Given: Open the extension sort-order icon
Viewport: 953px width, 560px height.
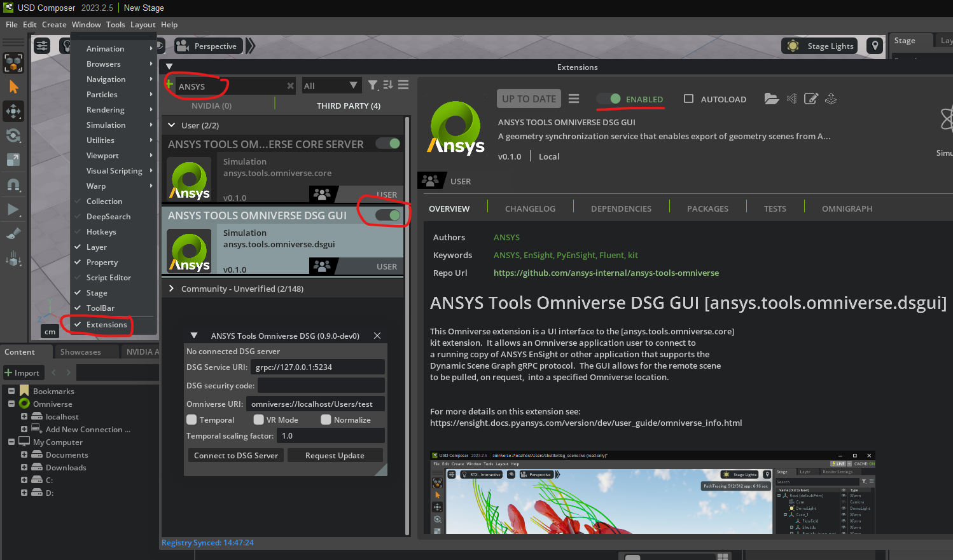Looking at the screenshot, I should (388, 85).
